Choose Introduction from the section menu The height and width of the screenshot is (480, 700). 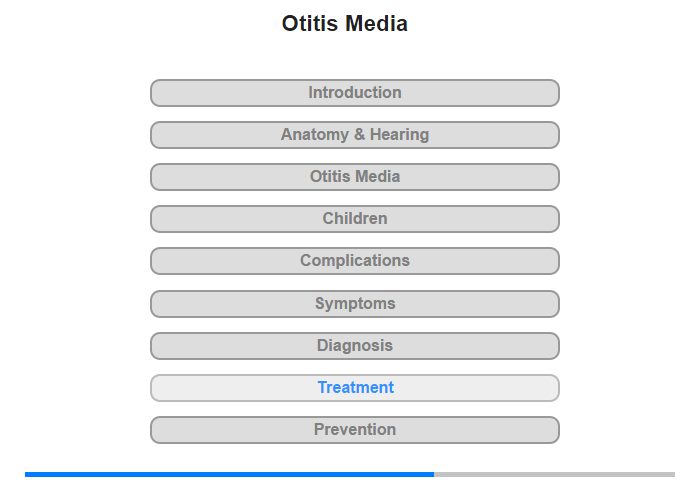pos(354,93)
